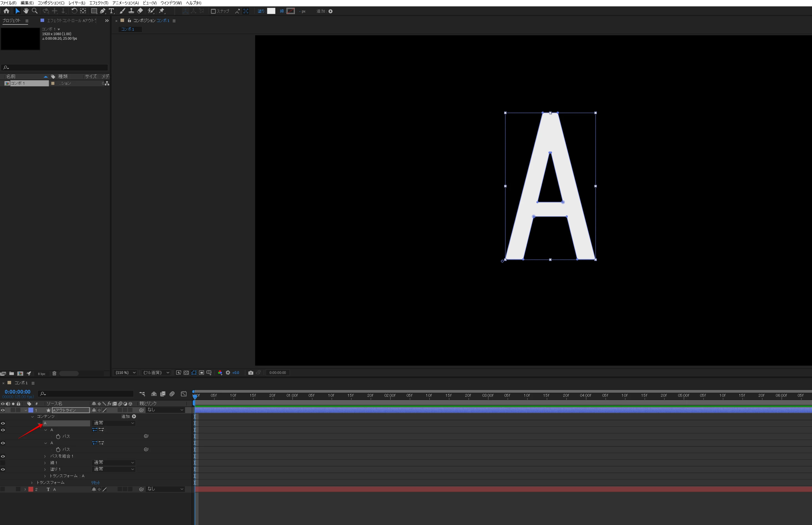Collapse the コンテンツ group
This screenshot has height=525, width=812.
click(32, 417)
